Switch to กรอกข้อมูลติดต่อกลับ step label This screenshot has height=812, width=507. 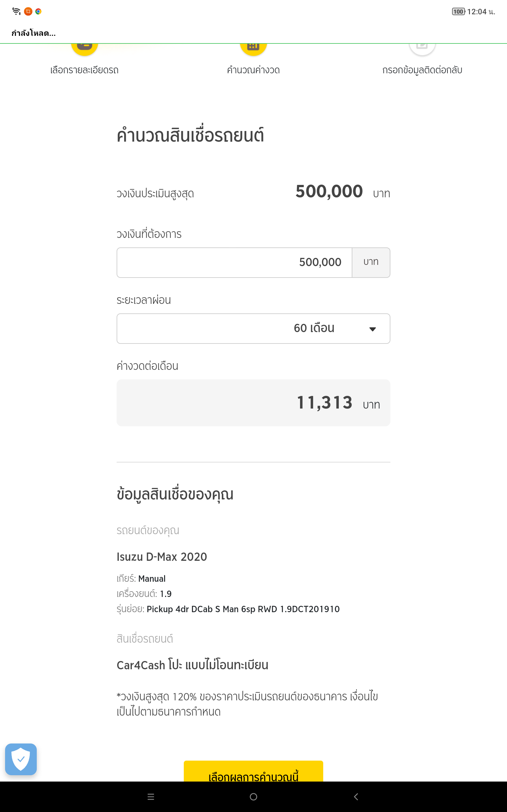tap(422, 70)
